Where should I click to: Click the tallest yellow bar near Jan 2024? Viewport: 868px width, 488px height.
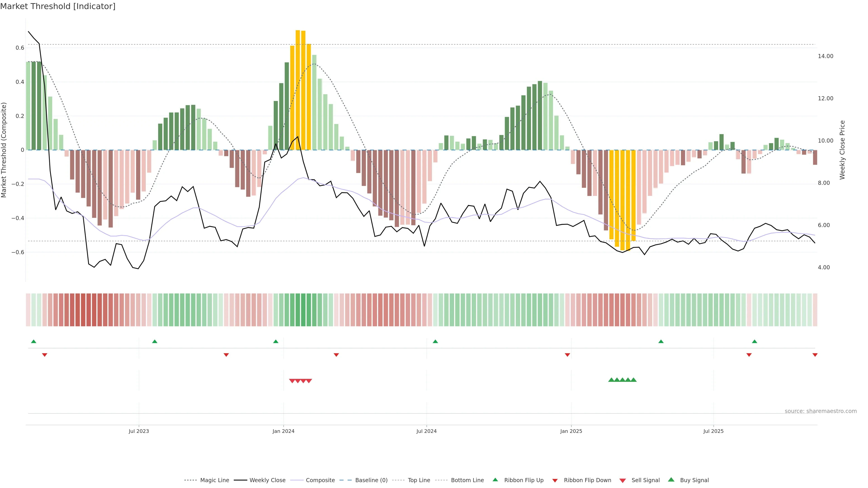pos(297,90)
